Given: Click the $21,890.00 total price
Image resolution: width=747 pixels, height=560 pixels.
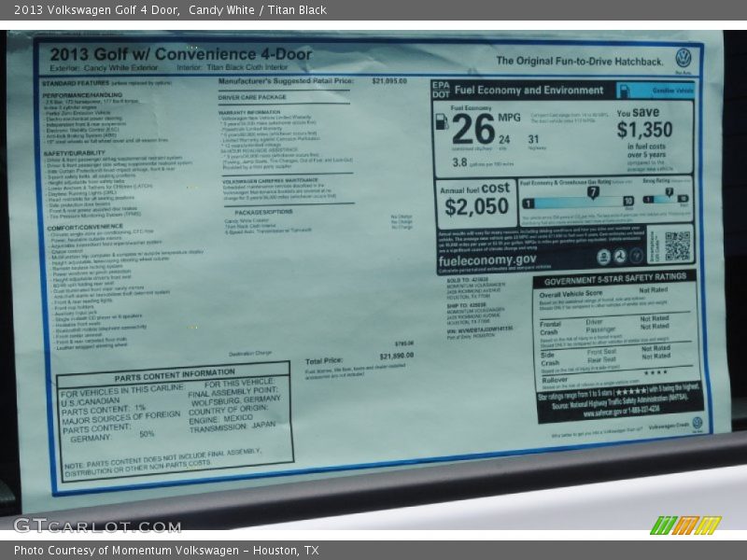Looking at the screenshot, I should [x=396, y=357].
